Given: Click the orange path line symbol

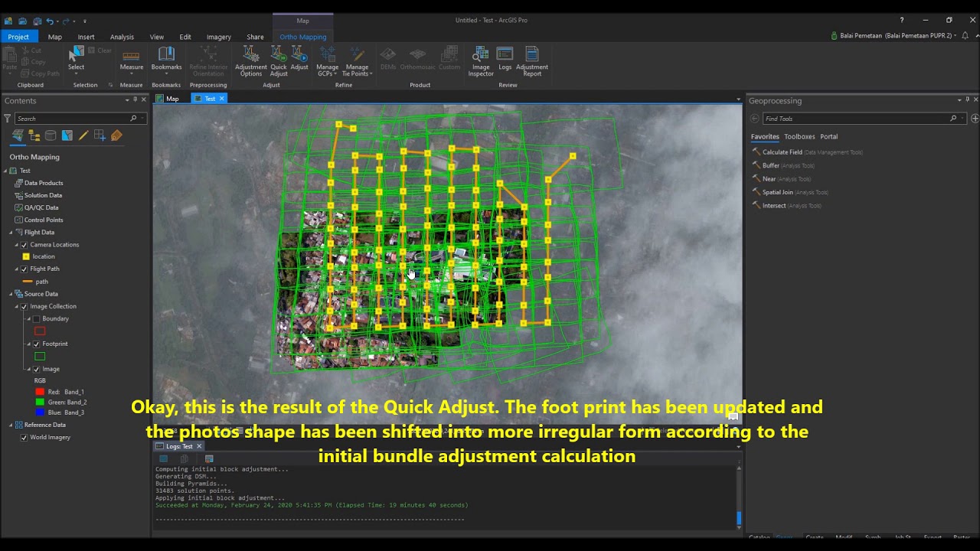Looking at the screenshot, I should click(26, 282).
